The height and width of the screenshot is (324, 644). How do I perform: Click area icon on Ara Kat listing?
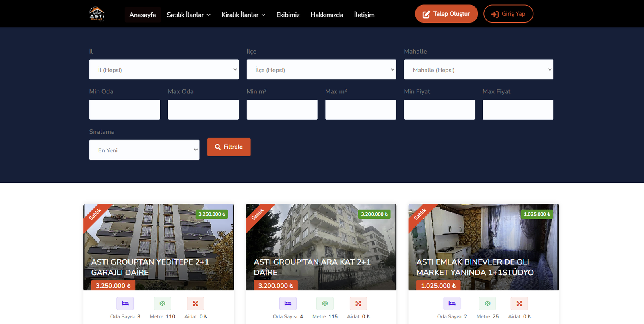325,303
